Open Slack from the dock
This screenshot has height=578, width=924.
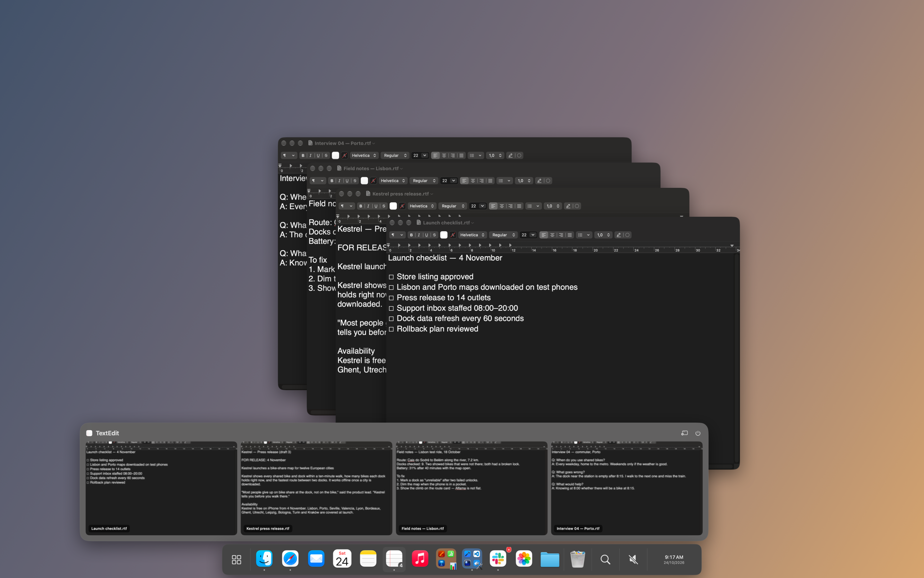[x=498, y=558]
